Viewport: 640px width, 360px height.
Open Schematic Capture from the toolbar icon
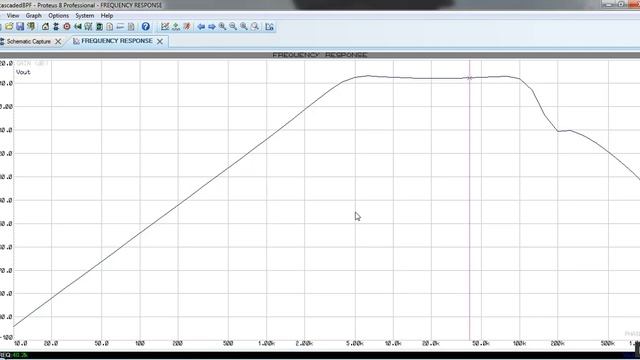click(56, 27)
